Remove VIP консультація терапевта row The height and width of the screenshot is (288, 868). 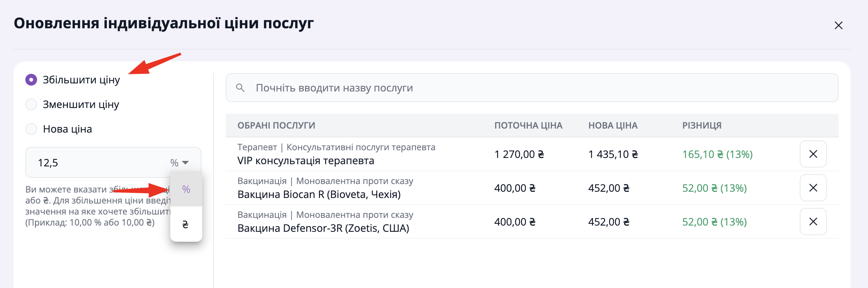pyautogui.click(x=813, y=154)
